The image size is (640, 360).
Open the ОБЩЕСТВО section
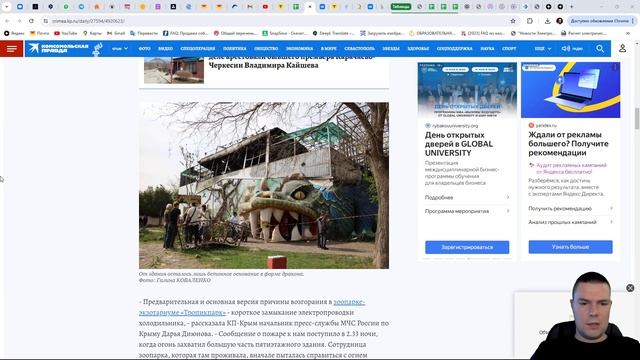pyautogui.click(x=266, y=49)
